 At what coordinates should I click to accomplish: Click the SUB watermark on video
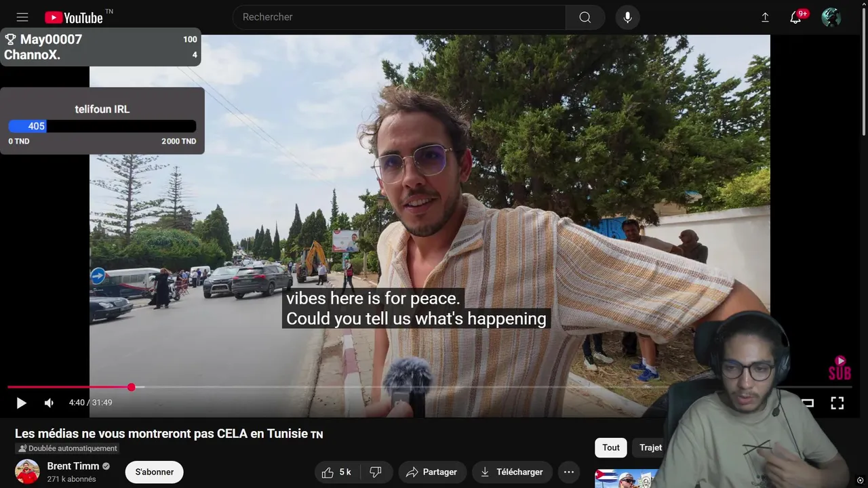pos(840,368)
